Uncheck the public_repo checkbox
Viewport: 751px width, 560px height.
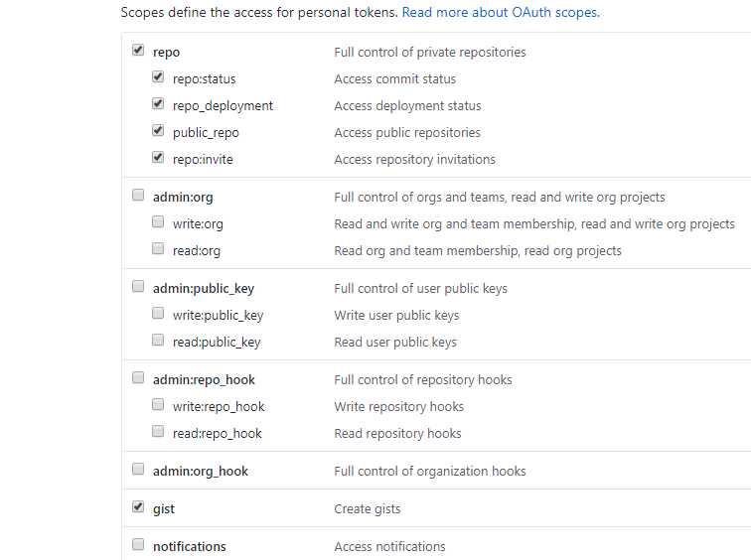(158, 130)
